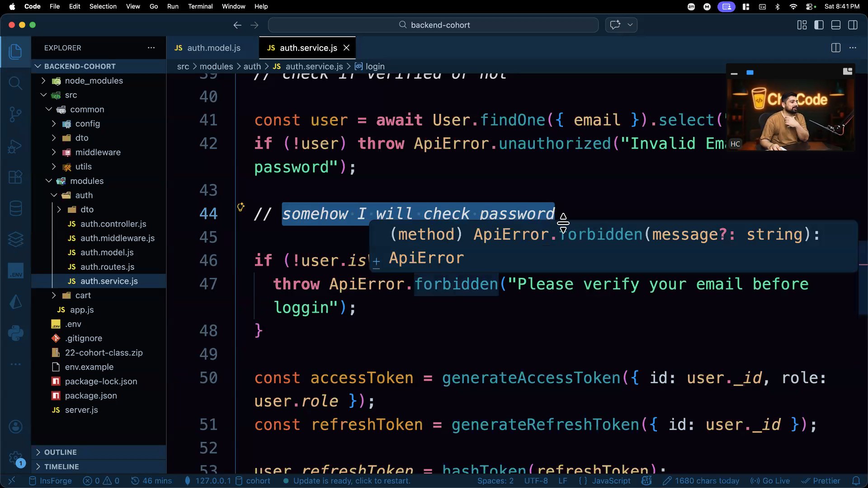The height and width of the screenshot is (488, 868).
Task: Open Extensions view
Action: [15, 177]
